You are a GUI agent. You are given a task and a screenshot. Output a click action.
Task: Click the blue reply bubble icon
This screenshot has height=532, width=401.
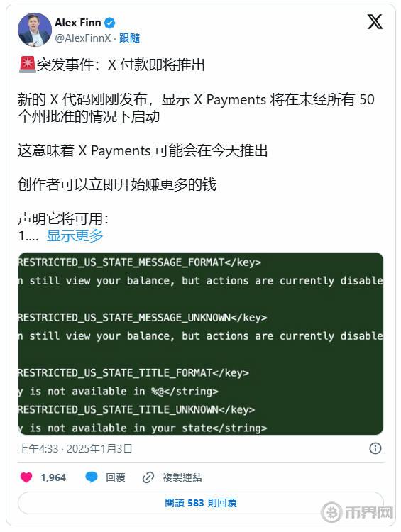pos(91,477)
